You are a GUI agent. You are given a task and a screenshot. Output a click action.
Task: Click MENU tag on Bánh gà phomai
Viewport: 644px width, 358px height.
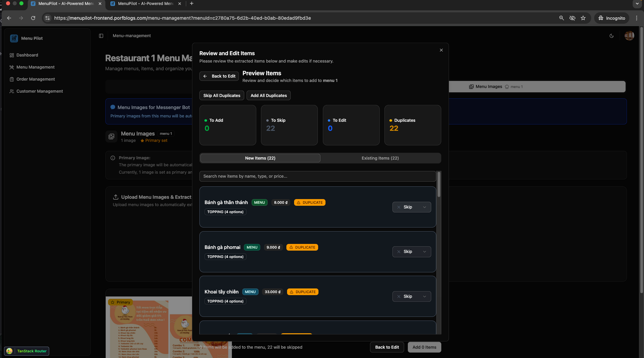(252, 247)
